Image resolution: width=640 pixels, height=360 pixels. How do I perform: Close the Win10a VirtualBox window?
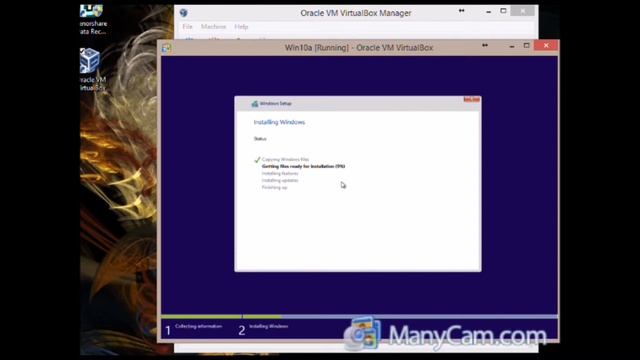546,46
